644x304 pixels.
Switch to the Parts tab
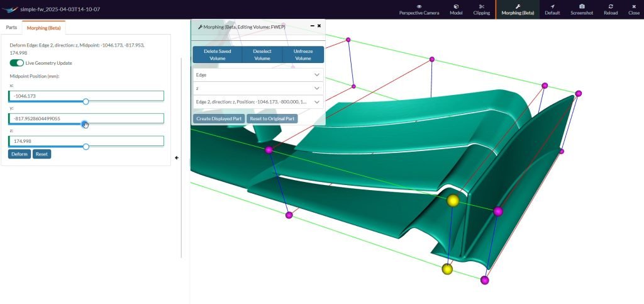(x=11, y=28)
